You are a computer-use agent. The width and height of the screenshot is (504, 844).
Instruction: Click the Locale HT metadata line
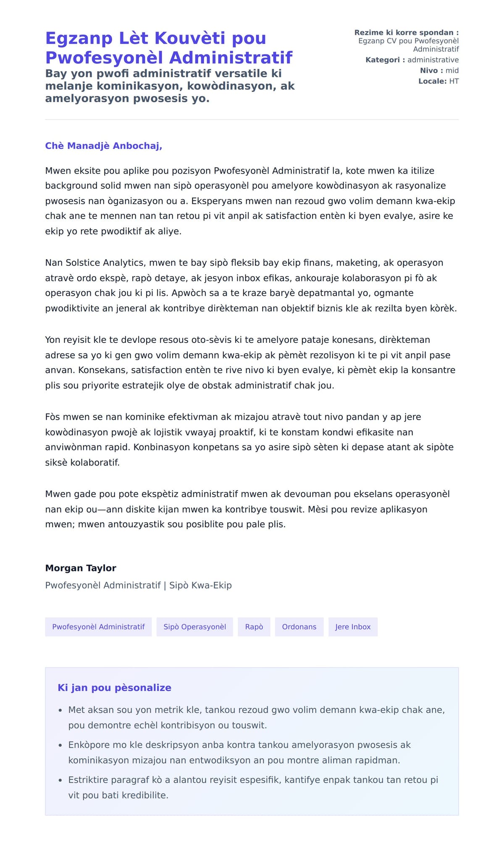438,81
